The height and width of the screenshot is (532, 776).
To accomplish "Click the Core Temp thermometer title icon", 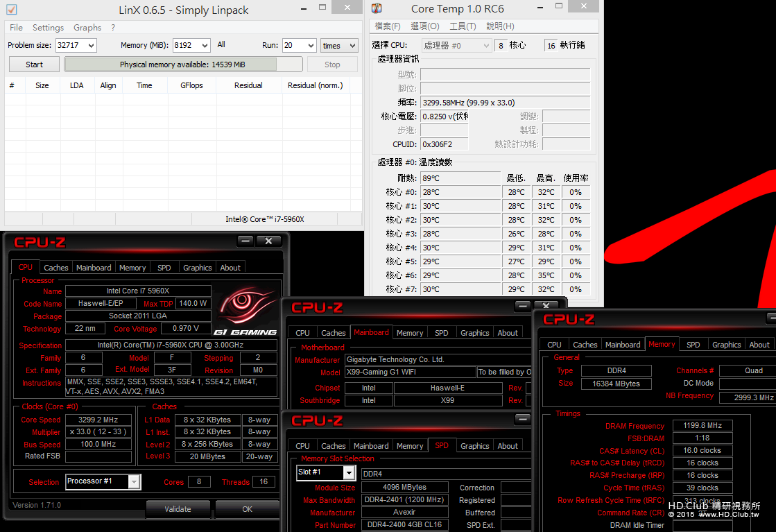I will [377, 8].
